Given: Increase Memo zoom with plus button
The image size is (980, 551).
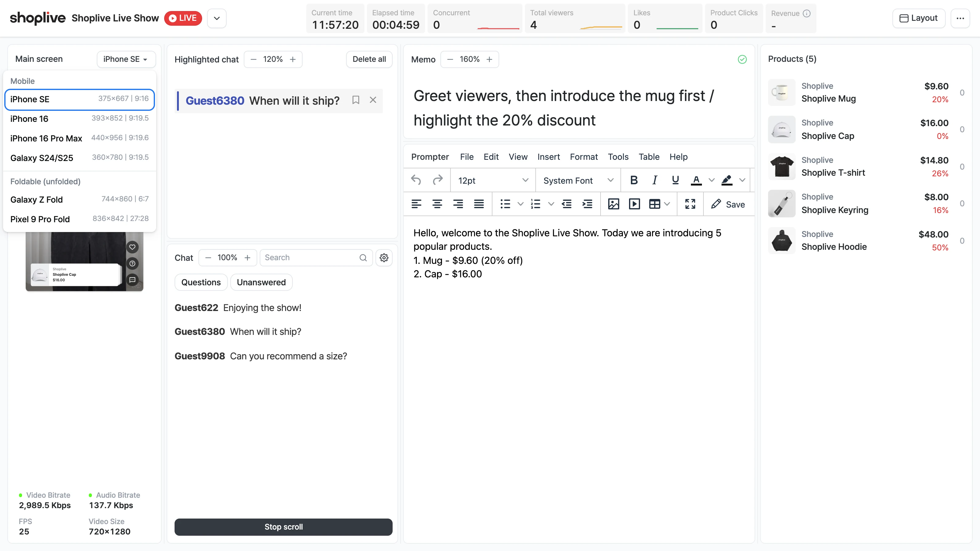Looking at the screenshot, I should click(x=489, y=59).
